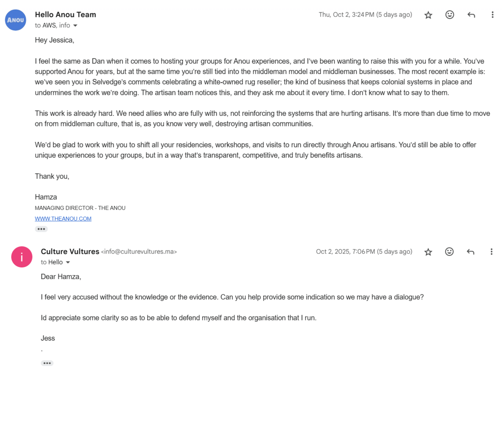Show recipient details for 'to AWS, info'
Screen dimensions: 504x442
75,26
